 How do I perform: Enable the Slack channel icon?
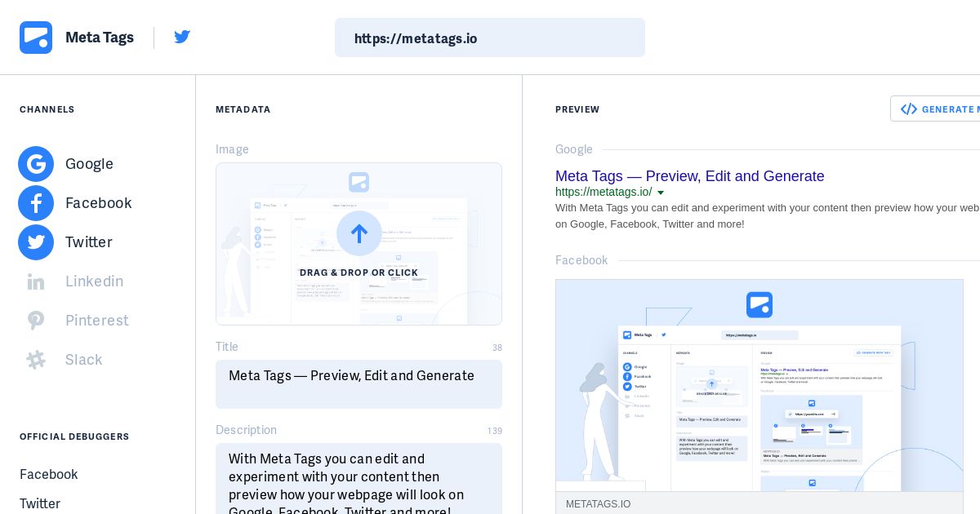point(36,360)
